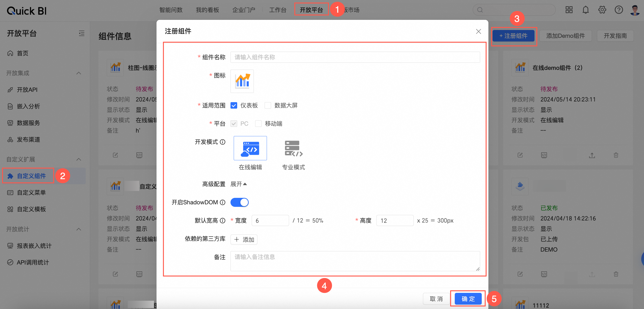Viewport: 644px width, 309px height.
Task: Collapse the 开放统计 section
Action: (79, 229)
